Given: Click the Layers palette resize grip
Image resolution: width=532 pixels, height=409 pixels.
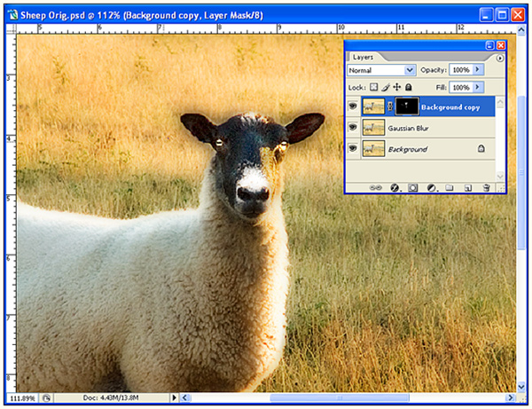Looking at the screenshot, I should click(501, 188).
